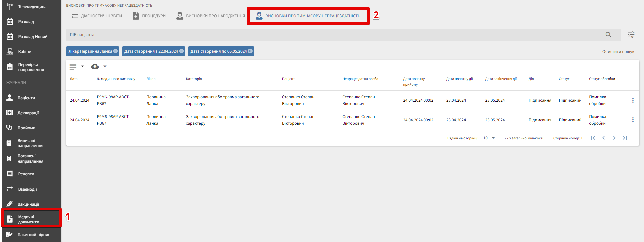Expand the download options arrow
Viewport: 644px width, 242px height.
105,66
